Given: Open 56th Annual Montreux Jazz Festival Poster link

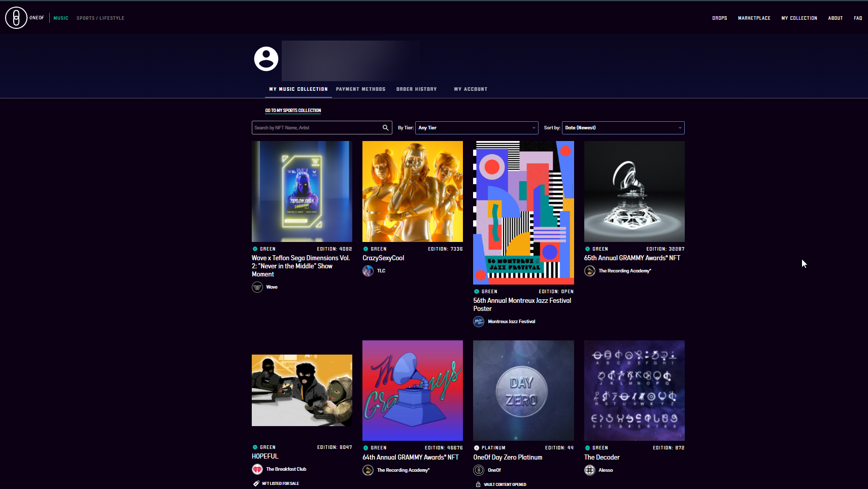Looking at the screenshot, I should [x=522, y=304].
